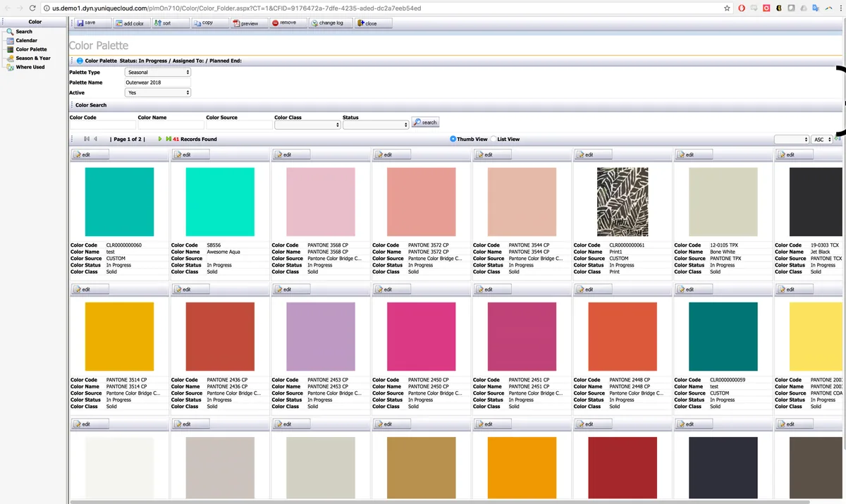The width and height of the screenshot is (846, 504).
Task: Open the PDF preview
Action: coord(249,23)
